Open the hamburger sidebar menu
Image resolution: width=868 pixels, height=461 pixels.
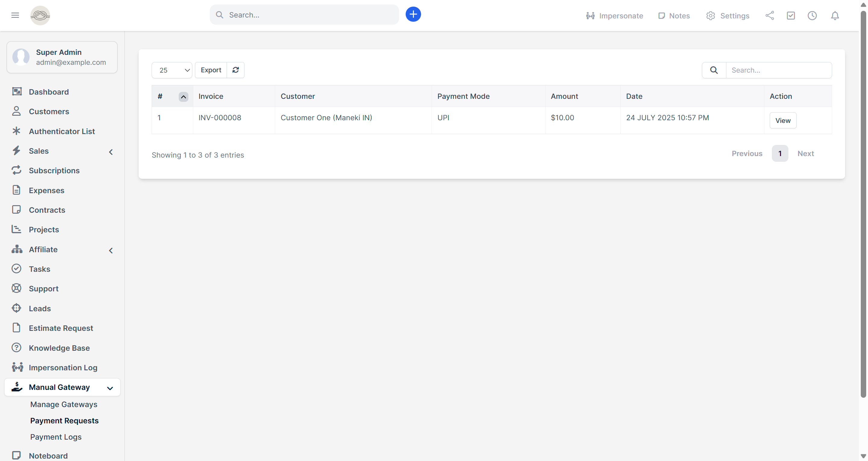pyautogui.click(x=15, y=15)
